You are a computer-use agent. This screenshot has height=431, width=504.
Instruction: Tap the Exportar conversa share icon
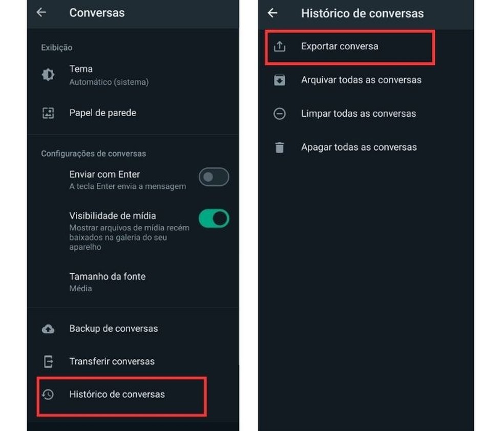tap(280, 46)
